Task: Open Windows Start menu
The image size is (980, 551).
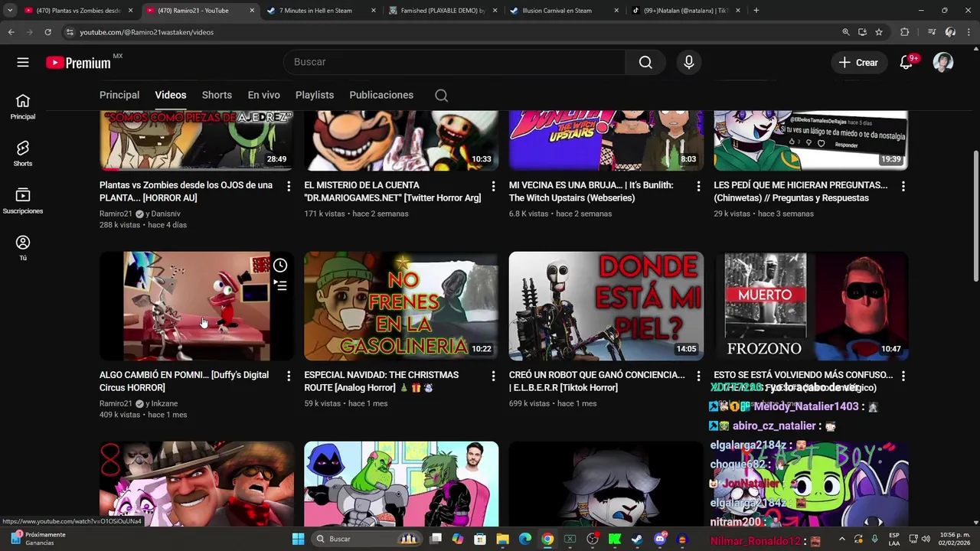Action: [298, 539]
